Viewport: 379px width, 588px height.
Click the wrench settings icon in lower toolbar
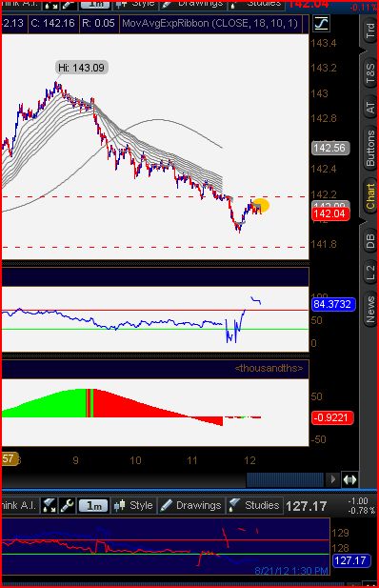(x=67, y=505)
